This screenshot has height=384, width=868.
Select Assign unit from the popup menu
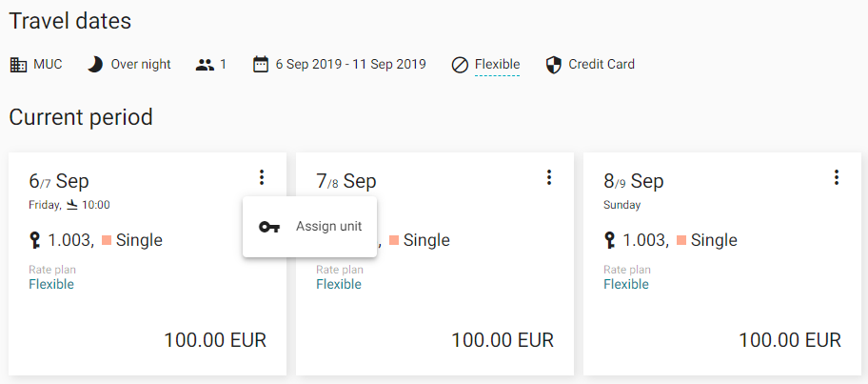pos(309,227)
